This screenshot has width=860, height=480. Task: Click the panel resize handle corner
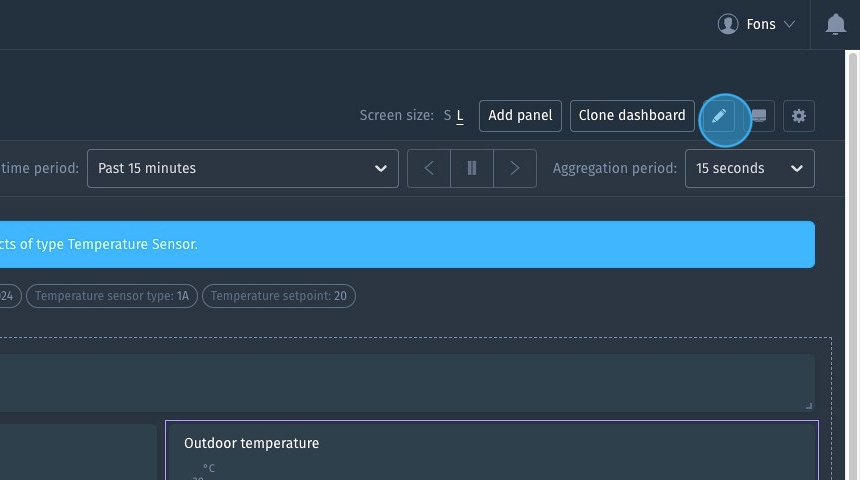[x=808, y=405]
